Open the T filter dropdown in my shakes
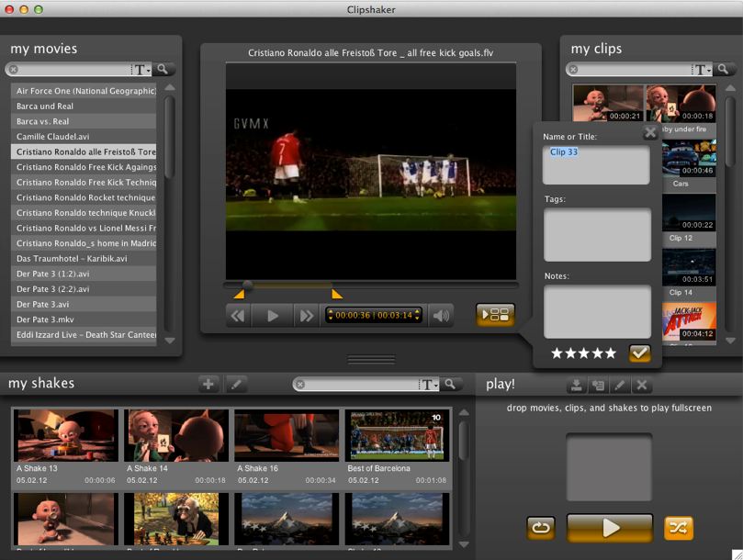Image resolution: width=743 pixels, height=560 pixels. click(x=429, y=385)
